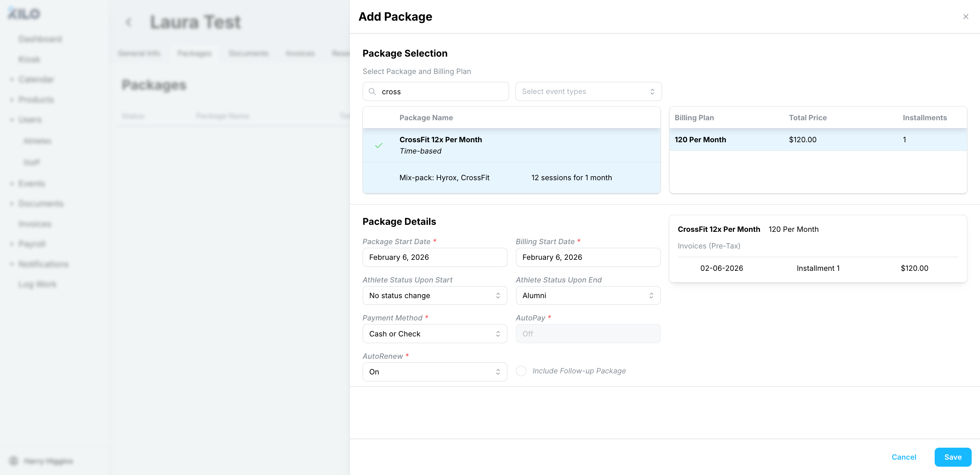Click the green checkmark on CrossFit package
Screen dimensions: 980x475
point(379,145)
